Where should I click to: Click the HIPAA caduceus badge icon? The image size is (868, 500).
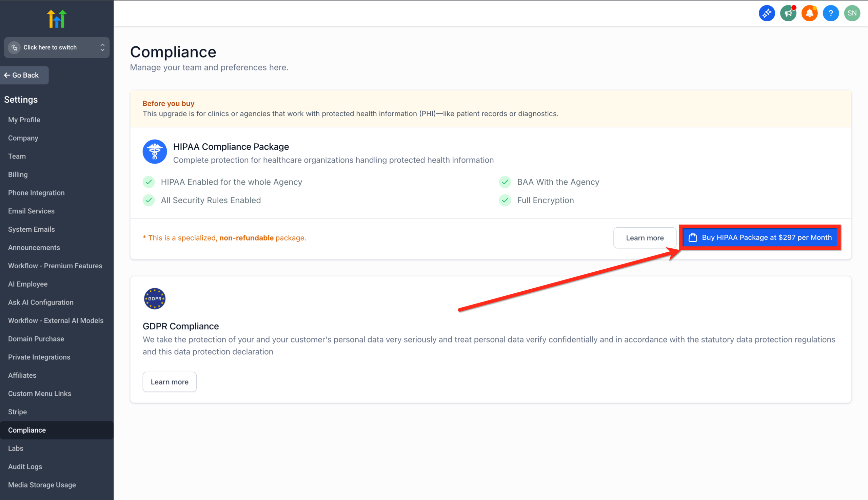(154, 151)
